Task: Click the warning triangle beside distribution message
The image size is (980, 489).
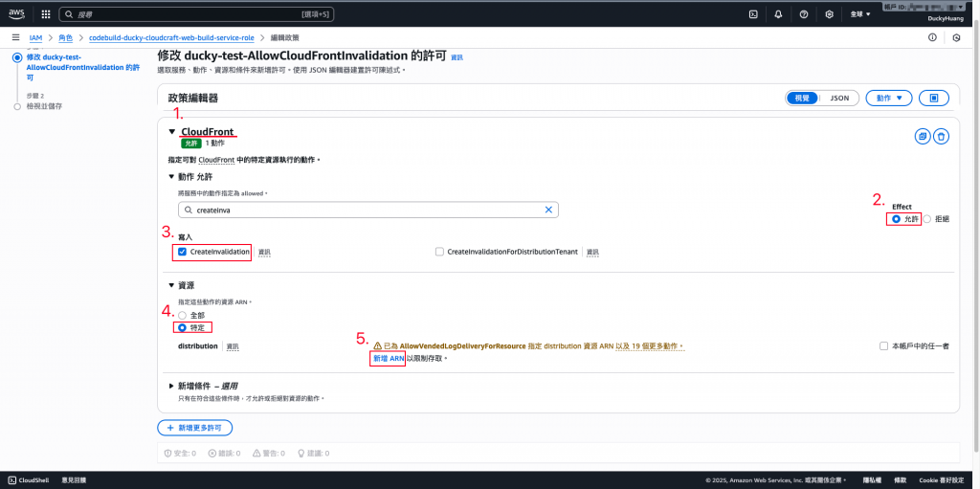Action: 377,345
